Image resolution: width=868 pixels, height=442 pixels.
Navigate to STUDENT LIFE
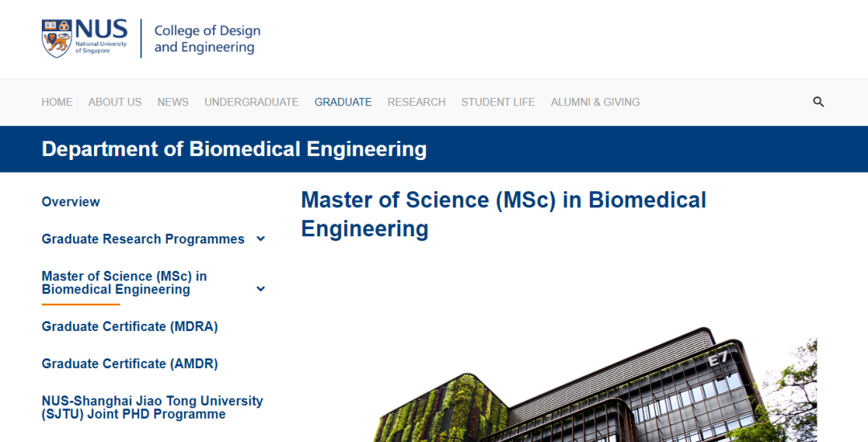pos(498,102)
